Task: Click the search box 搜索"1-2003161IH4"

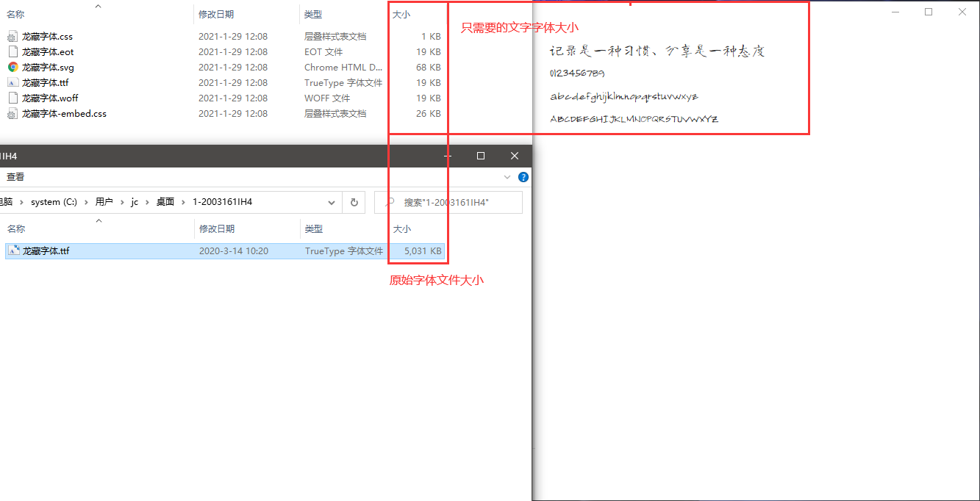Action: (x=448, y=202)
